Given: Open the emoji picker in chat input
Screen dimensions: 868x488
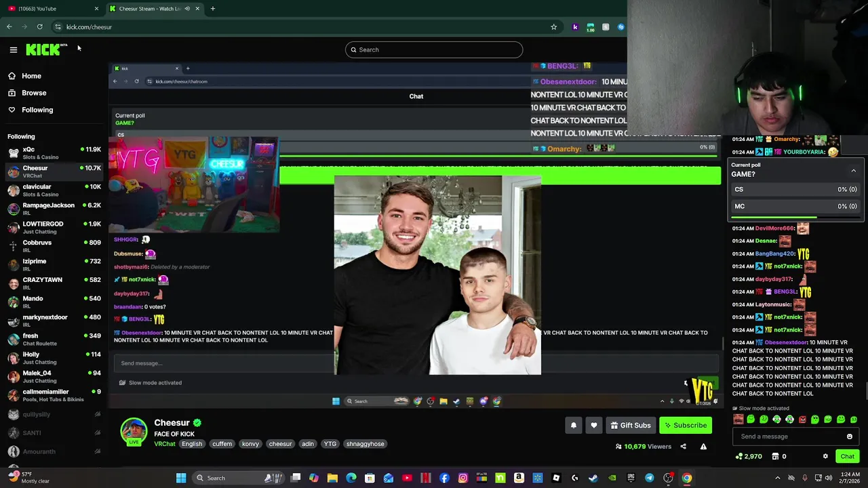Looking at the screenshot, I should pos(850,436).
